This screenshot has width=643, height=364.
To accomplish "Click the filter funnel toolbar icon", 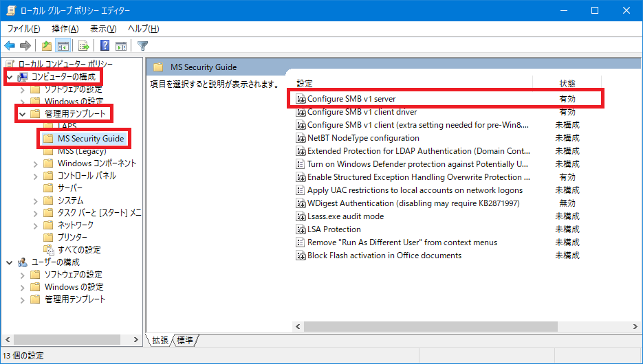I will click(x=142, y=46).
